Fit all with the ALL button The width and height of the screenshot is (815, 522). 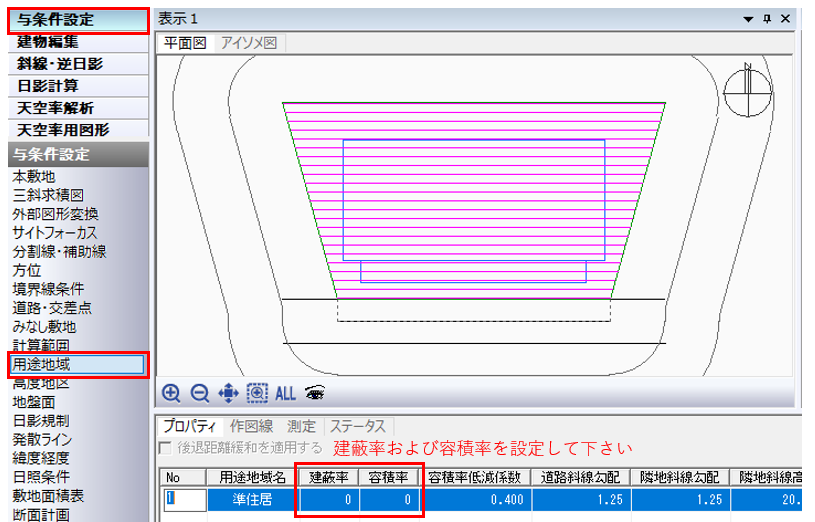point(285,394)
